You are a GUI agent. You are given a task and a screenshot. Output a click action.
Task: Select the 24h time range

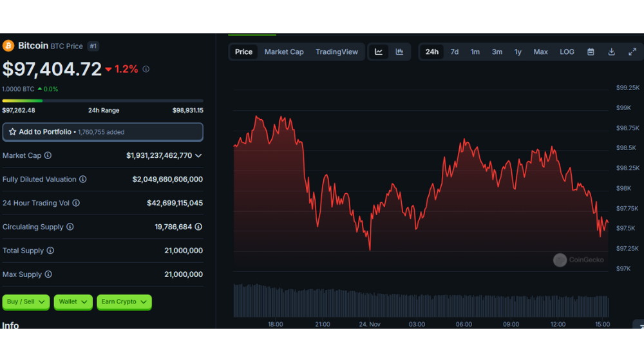[x=431, y=52]
